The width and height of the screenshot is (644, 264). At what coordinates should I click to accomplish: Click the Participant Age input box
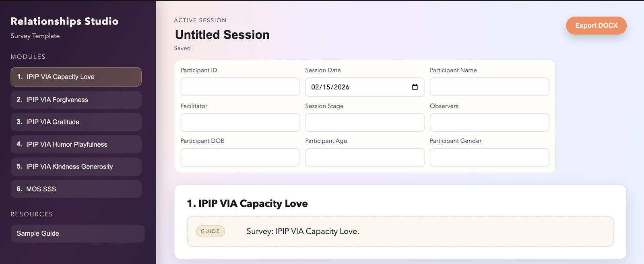pos(365,158)
